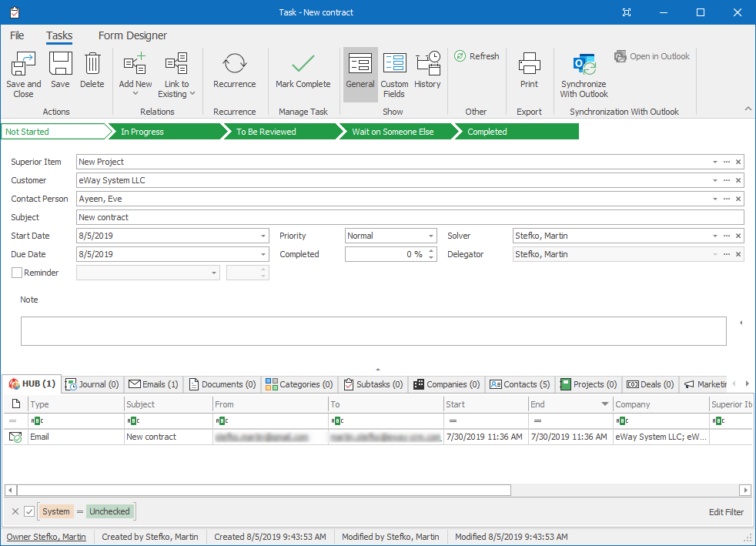Click the Owner Stefko, Martin link
The height and width of the screenshot is (546, 756).
pos(46,536)
